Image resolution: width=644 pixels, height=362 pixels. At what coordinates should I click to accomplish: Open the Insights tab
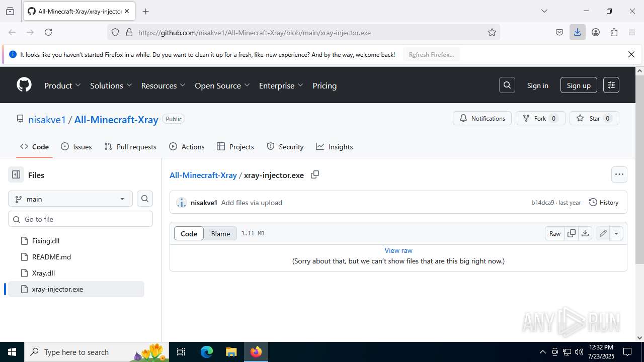[x=335, y=147]
